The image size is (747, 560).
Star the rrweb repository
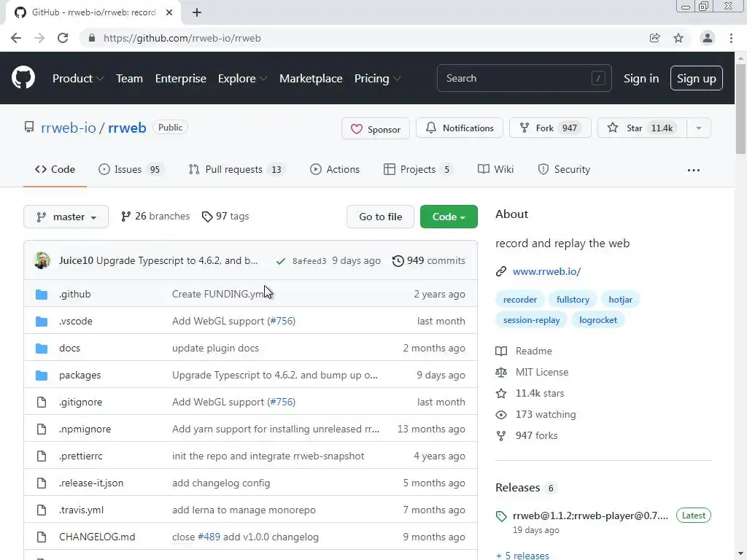point(642,128)
